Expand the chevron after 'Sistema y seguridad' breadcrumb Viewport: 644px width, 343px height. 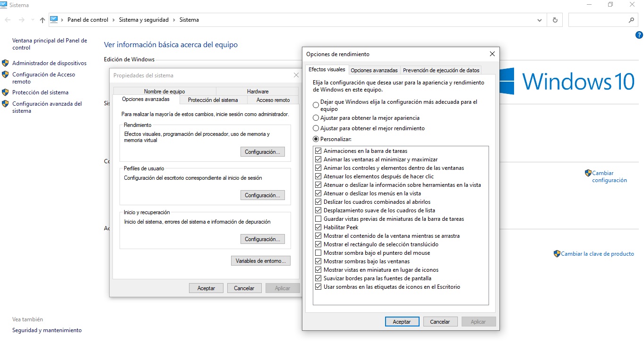pos(174,20)
